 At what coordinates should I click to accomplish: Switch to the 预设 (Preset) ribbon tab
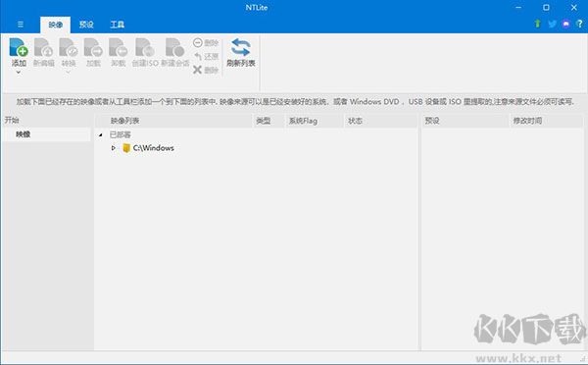click(x=86, y=25)
